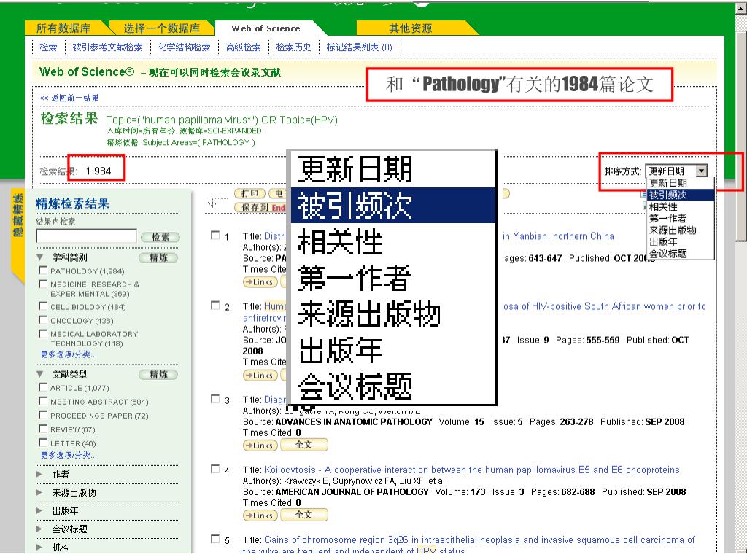Collapse the 隐藏精炼 side panel tab

(x=18, y=215)
